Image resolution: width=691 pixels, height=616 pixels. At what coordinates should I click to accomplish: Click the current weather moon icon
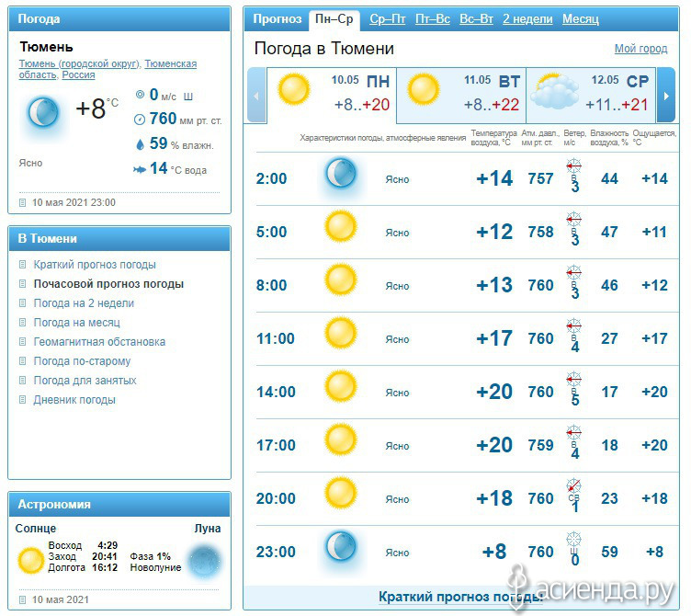click(x=42, y=114)
